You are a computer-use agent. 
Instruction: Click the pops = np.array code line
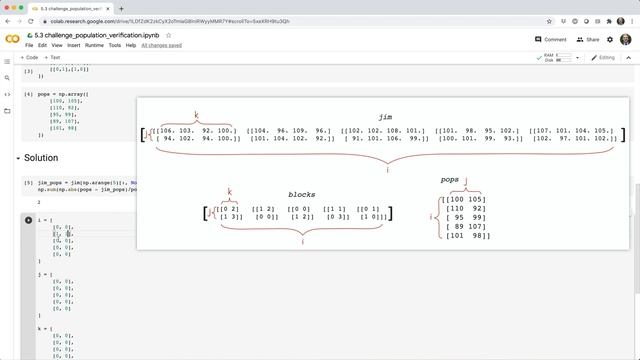pos(63,94)
